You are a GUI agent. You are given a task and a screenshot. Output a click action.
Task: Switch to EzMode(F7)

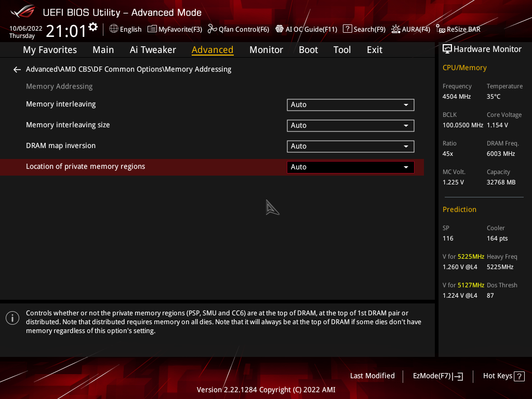(x=437, y=376)
